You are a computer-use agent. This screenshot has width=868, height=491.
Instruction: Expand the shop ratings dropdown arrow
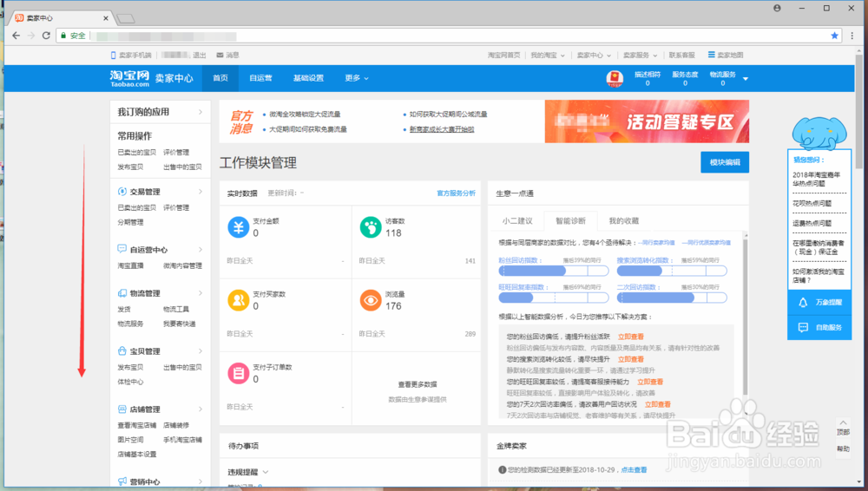click(745, 79)
